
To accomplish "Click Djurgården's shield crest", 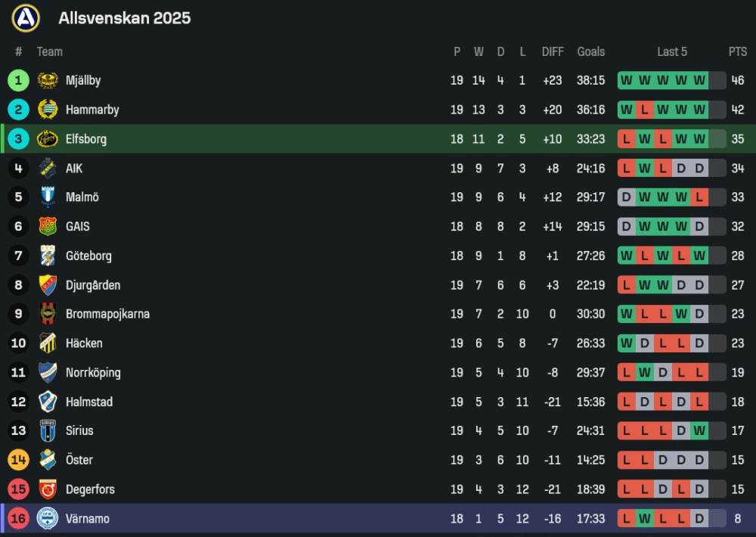I will [x=48, y=285].
